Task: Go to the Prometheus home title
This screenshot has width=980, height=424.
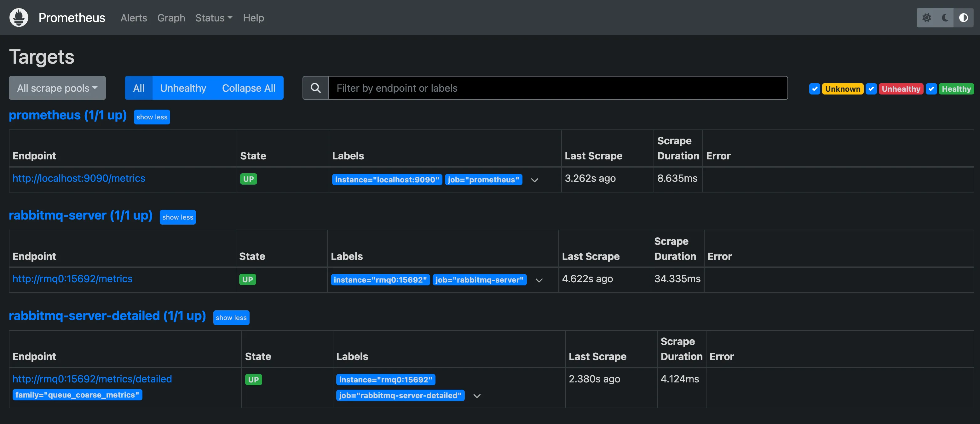Action: tap(72, 18)
